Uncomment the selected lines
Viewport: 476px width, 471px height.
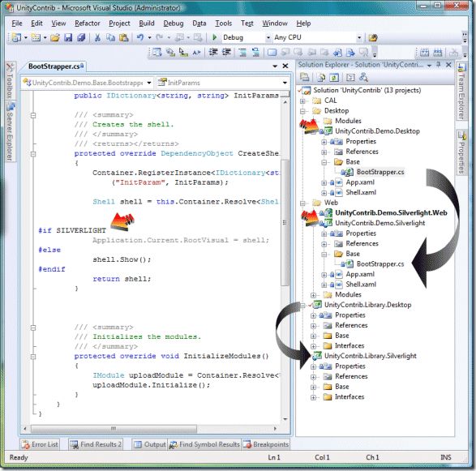(x=255, y=52)
